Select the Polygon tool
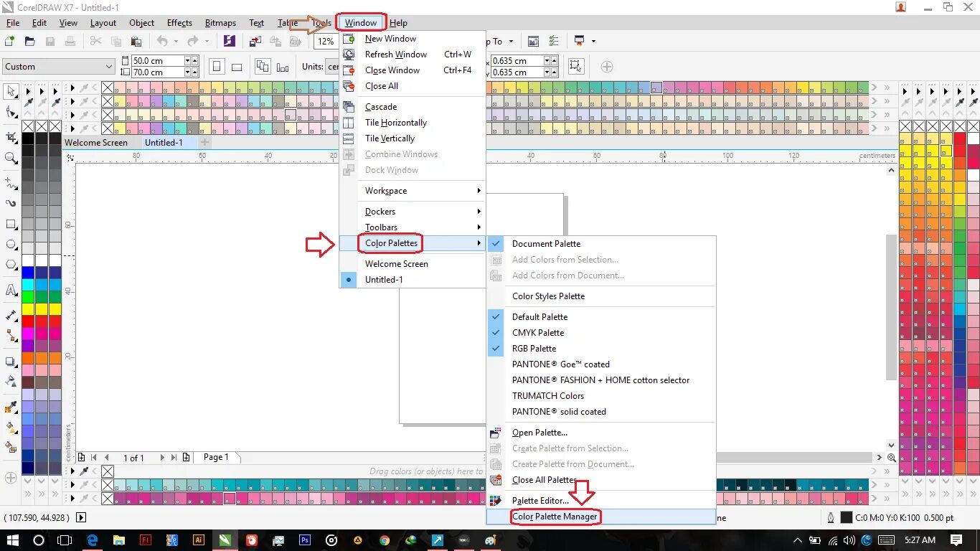Image resolution: width=980 pixels, height=551 pixels. [x=11, y=265]
